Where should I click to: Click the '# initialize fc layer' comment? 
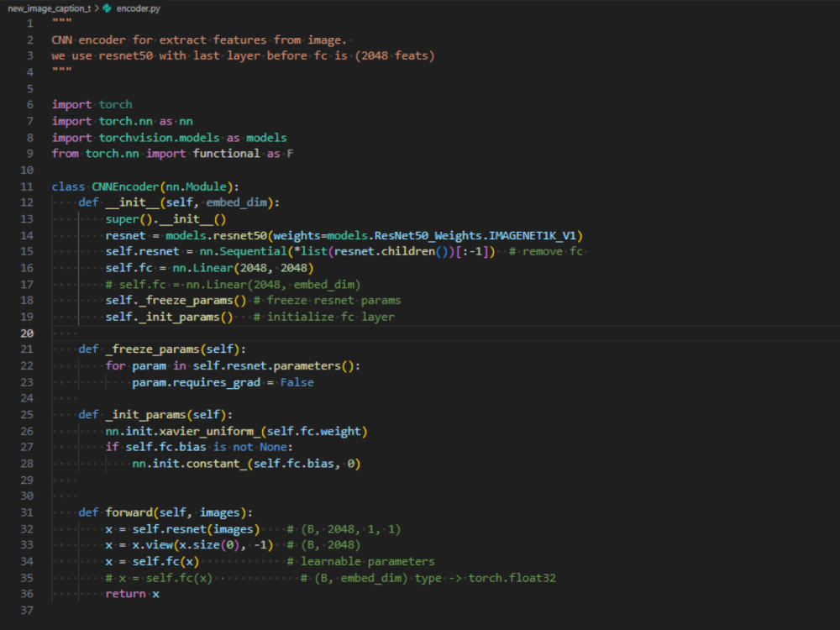tap(324, 318)
